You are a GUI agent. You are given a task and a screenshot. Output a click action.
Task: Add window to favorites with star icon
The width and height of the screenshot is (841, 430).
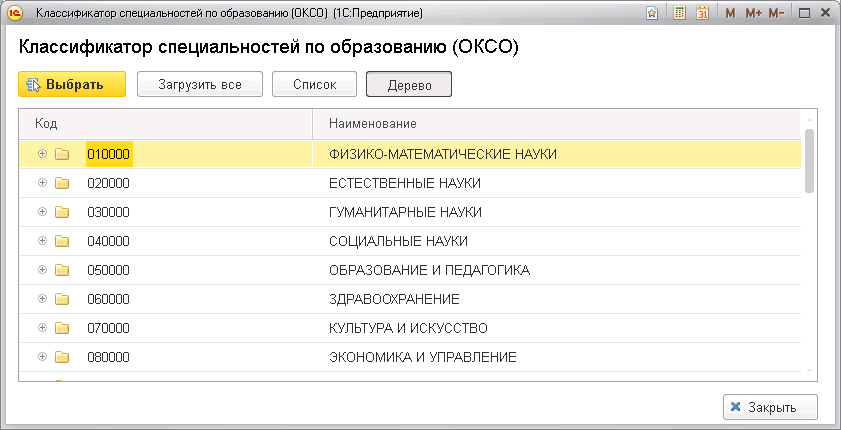[652, 14]
